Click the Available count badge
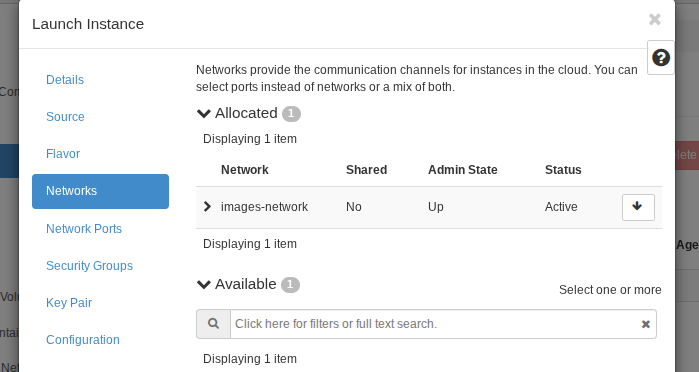 [x=290, y=285]
